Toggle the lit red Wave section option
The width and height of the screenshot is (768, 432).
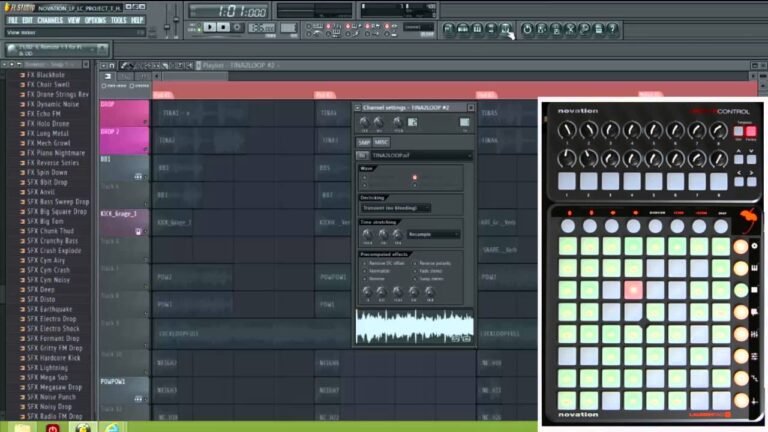tap(415, 177)
